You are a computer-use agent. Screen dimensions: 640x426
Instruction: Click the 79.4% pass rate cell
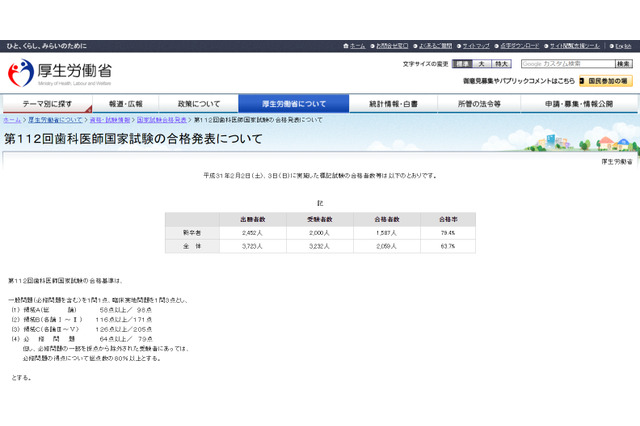(448, 233)
